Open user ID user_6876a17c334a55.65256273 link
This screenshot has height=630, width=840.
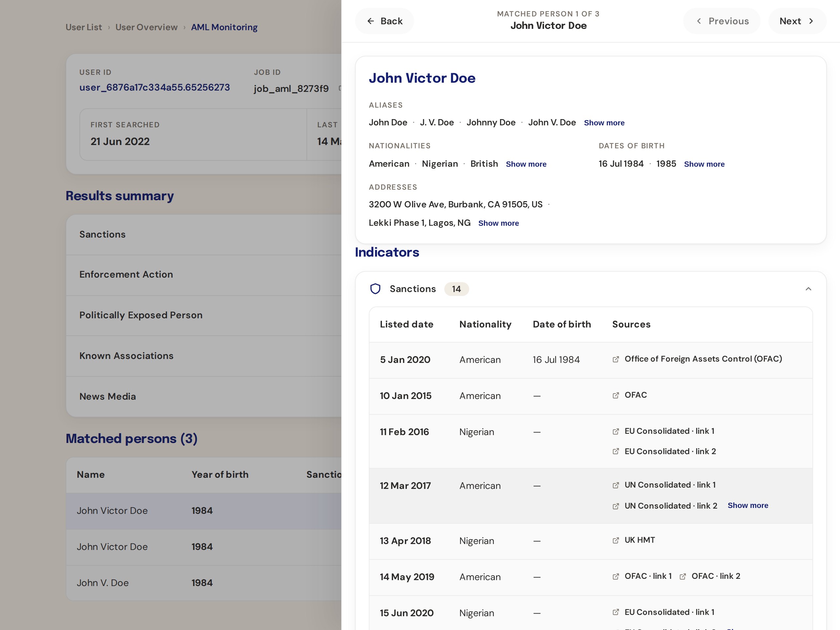tap(155, 87)
